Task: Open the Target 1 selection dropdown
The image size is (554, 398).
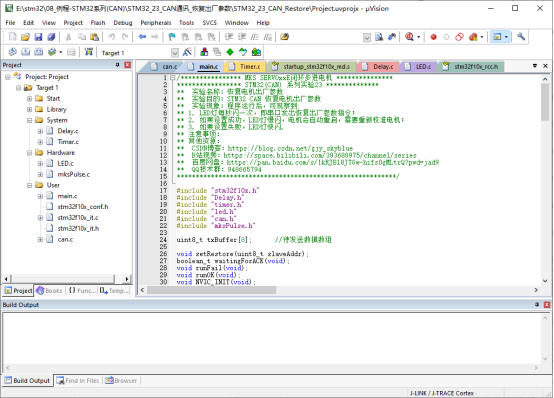Action: [x=175, y=53]
